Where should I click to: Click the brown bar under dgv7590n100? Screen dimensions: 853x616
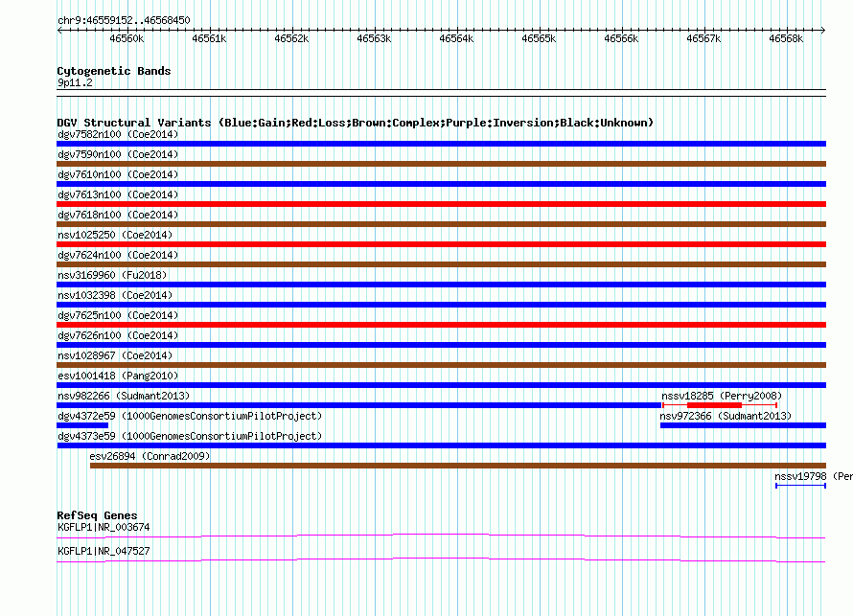[x=441, y=164]
